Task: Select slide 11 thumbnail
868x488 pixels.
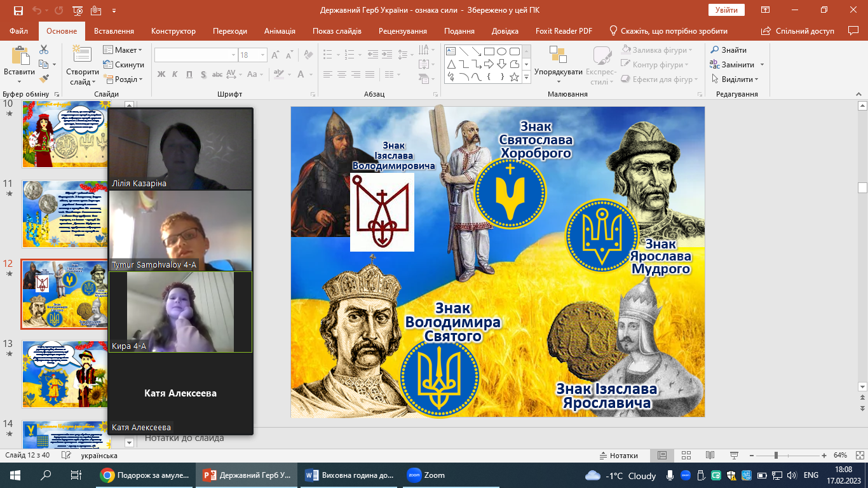Action: coord(67,214)
